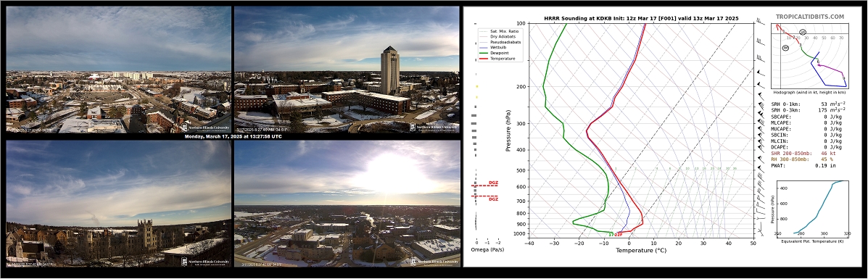
Task: Click the NIU logo on the sunrise webcam
Action: click(x=434, y=262)
